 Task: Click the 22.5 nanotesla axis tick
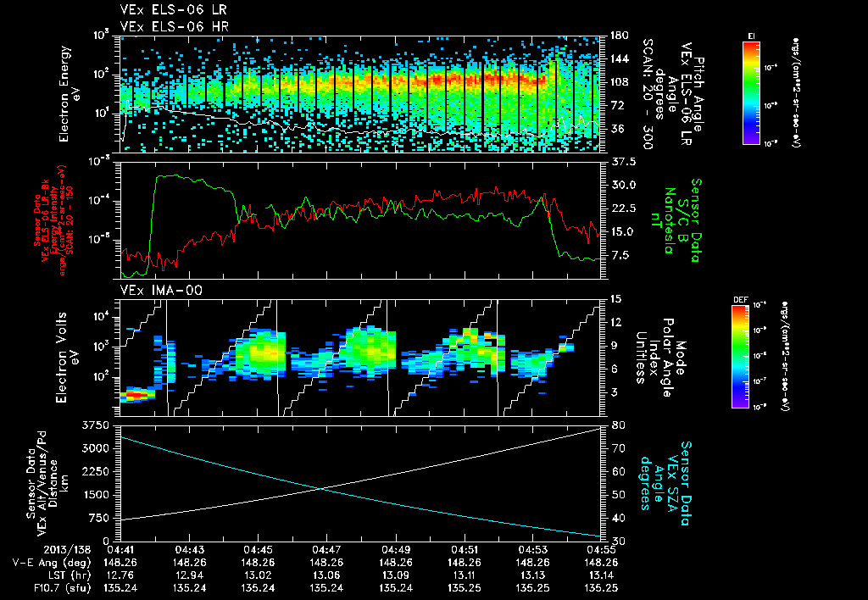tap(623, 208)
